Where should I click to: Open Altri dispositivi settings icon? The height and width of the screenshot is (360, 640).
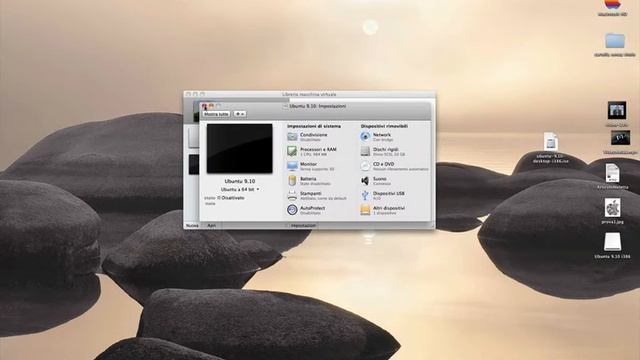365,210
